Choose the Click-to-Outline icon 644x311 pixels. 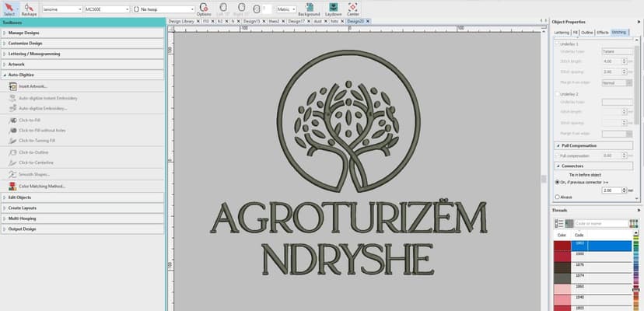(12, 152)
